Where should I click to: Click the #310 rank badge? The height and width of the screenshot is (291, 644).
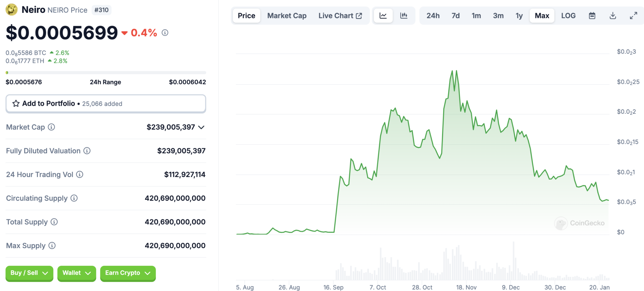[x=101, y=10]
